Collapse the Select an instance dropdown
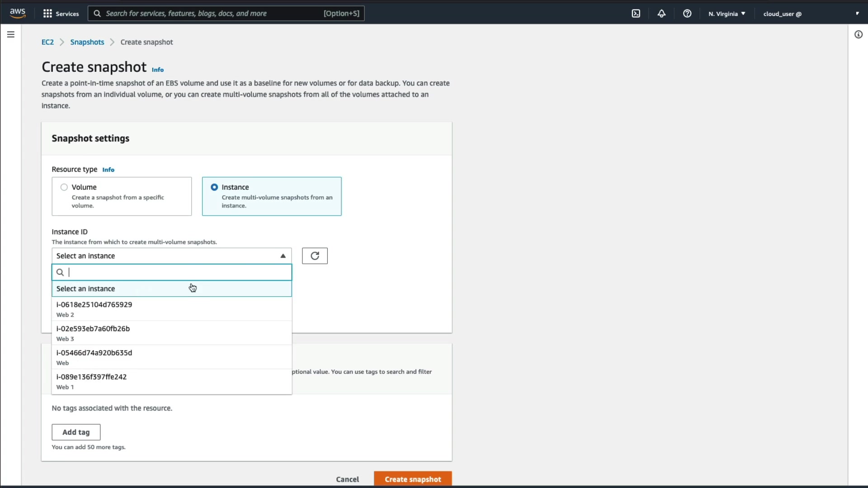868x488 pixels. (171, 256)
